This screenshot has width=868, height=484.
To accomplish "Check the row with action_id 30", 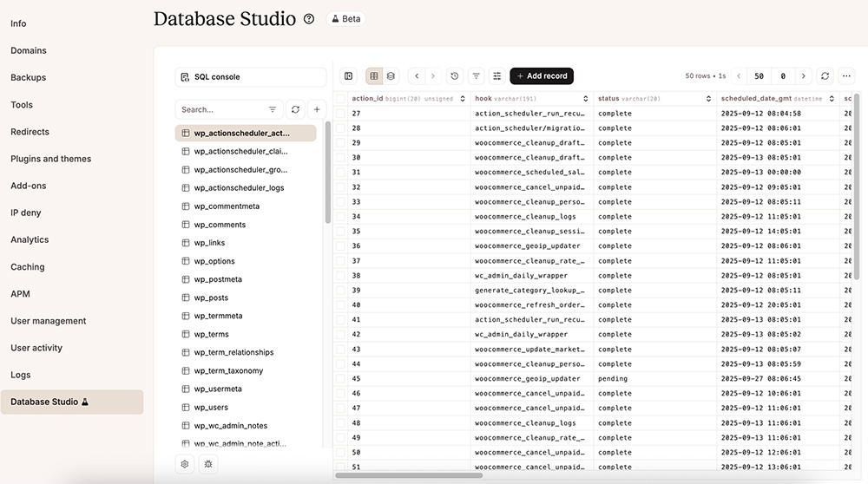I will (340, 158).
